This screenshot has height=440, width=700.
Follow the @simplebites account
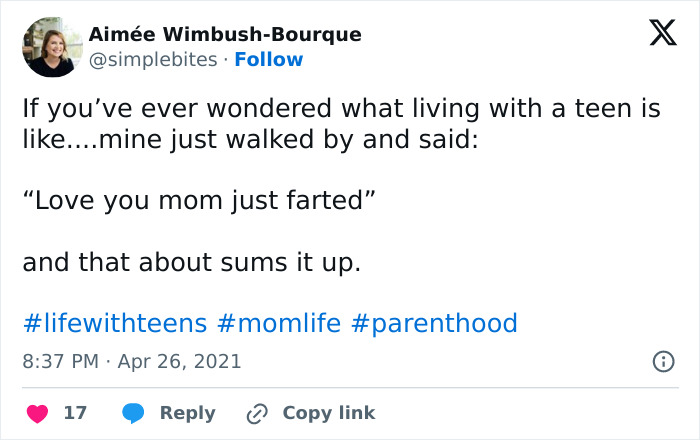pyautogui.click(x=268, y=60)
